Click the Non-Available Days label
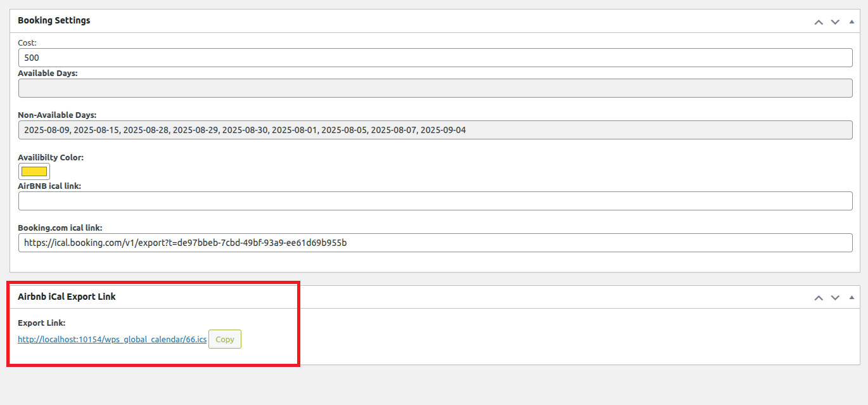Image resolution: width=868 pixels, height=405 pixels. click(x=57, y=115)
